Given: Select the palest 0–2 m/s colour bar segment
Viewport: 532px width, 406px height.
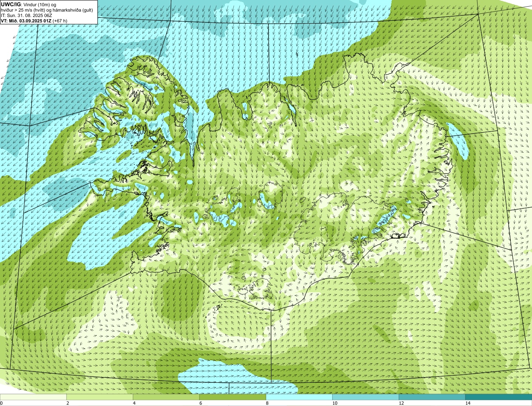Looking at the screenshot, I should click(x=33, y=397).
